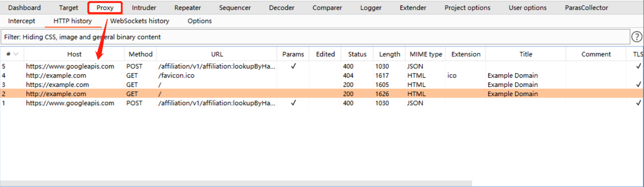Open the ParasCollector extension tab

[587, 7]
